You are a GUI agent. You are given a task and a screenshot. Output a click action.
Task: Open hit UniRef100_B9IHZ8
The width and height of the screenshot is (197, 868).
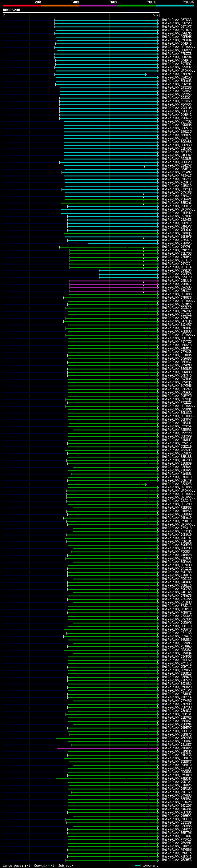(177, 30)
